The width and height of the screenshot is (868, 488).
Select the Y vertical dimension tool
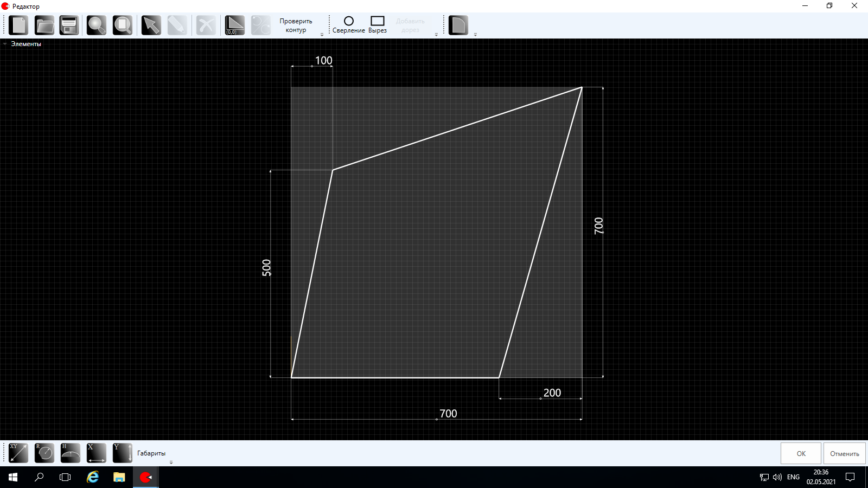(123, 453)
